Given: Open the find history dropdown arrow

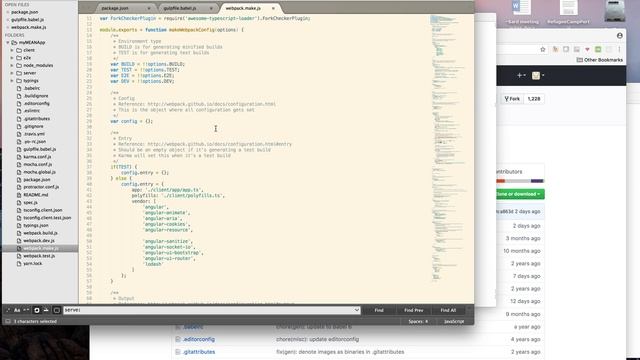Looking at the screenshot, I should (x=357, y=310).
